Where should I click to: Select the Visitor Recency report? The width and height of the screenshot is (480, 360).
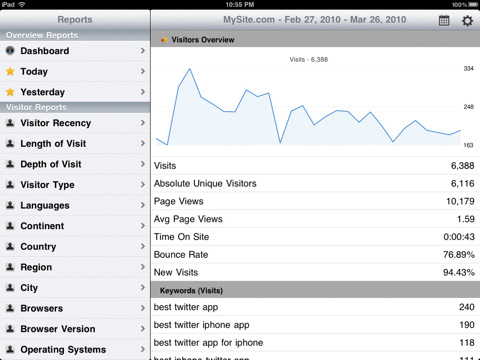[75, 123]
